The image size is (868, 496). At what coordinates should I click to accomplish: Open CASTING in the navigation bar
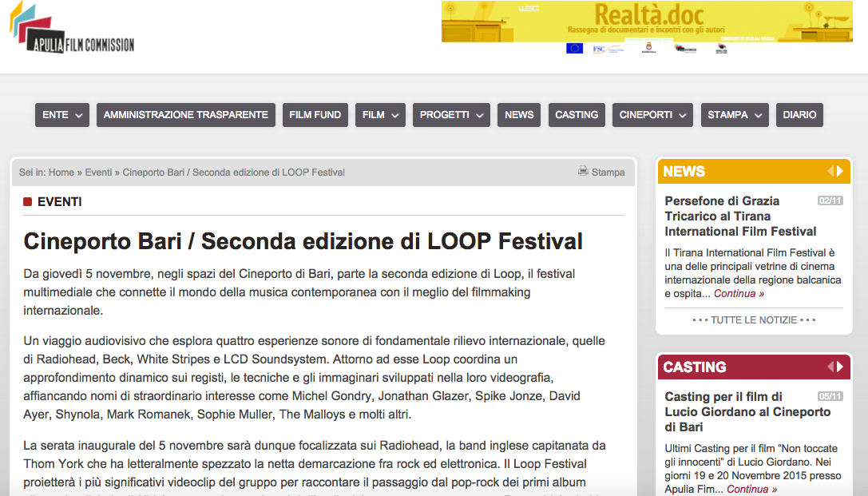[x=577, y=114]
